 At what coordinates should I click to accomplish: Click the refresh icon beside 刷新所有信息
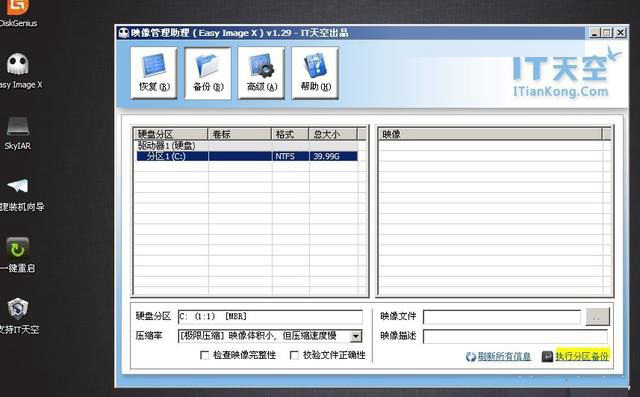(x=471, y=357)
